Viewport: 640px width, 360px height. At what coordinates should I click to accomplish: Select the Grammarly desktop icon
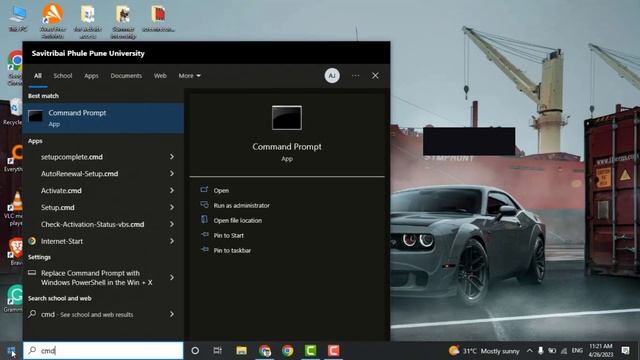(x=15, y=299)
